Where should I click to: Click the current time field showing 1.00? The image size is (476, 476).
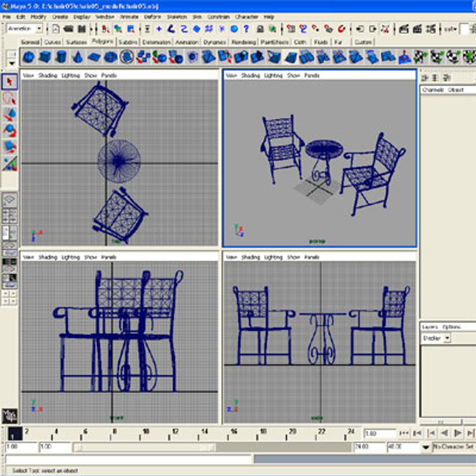[380, 434]
